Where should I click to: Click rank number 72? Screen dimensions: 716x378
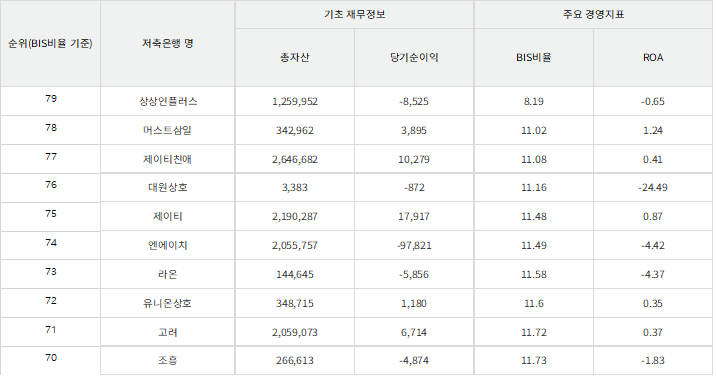click(51, 301)
